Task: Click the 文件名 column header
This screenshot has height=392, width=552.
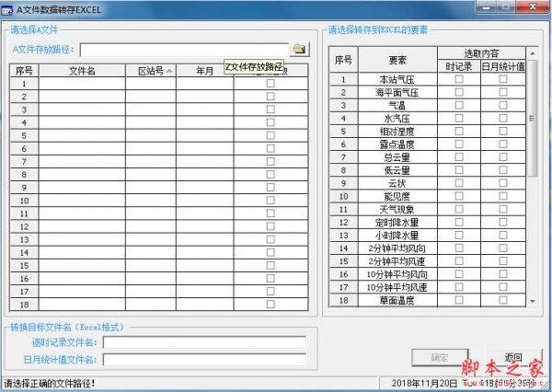Action: (x=82, y=71)
